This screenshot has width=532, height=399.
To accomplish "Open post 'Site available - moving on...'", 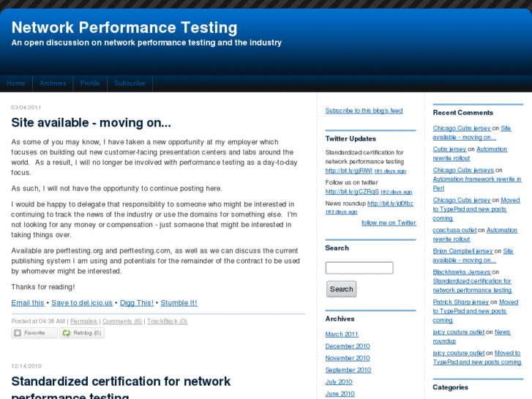I will click(91, 122).
